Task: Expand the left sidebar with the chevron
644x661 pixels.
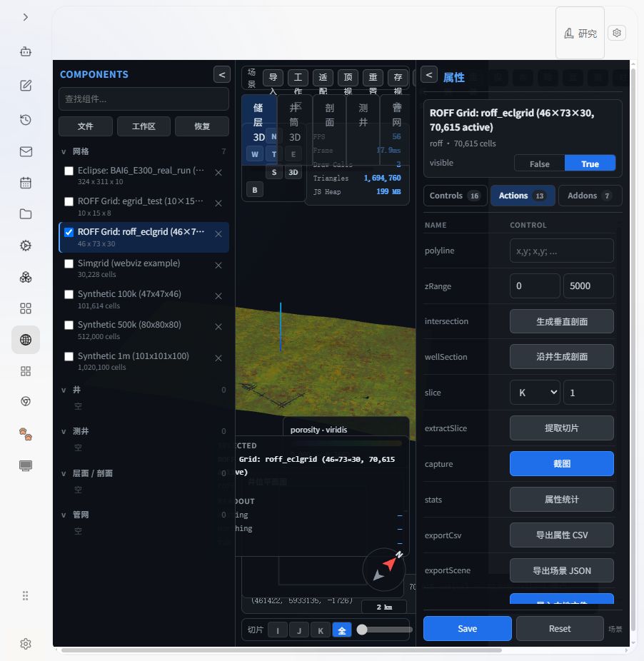Action: coord(26,17)
